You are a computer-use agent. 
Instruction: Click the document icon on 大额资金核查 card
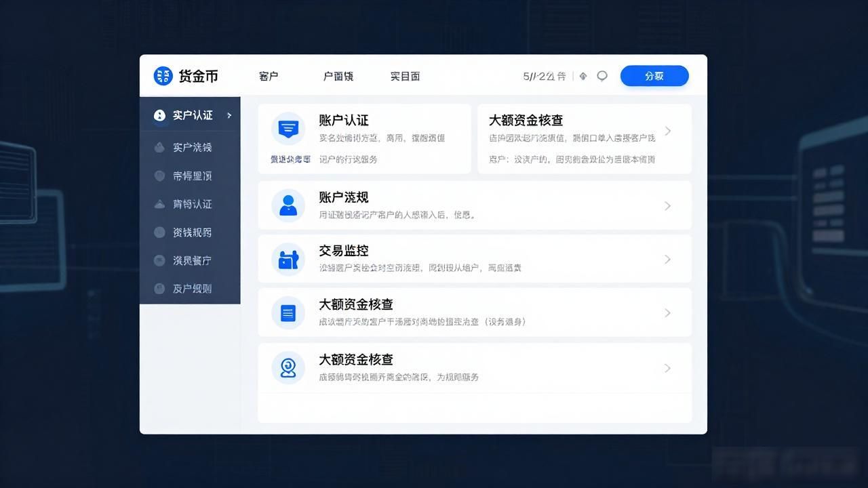[x=288, y=312]
